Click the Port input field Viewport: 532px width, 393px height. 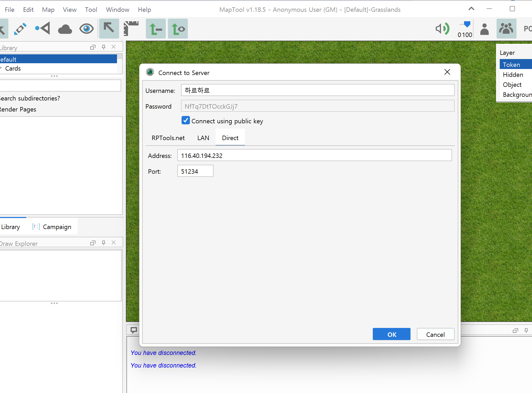195,171
